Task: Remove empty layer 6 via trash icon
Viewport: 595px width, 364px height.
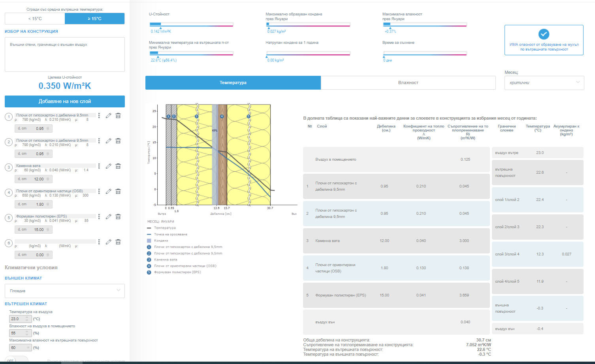Action: pyautogui.click(x=118, y=242)
